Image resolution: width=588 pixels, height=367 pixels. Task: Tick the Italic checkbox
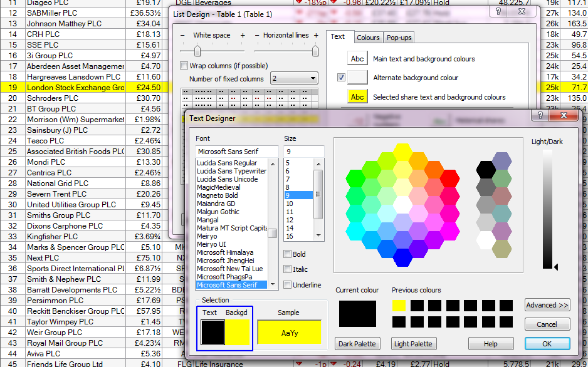coord(288,269)
